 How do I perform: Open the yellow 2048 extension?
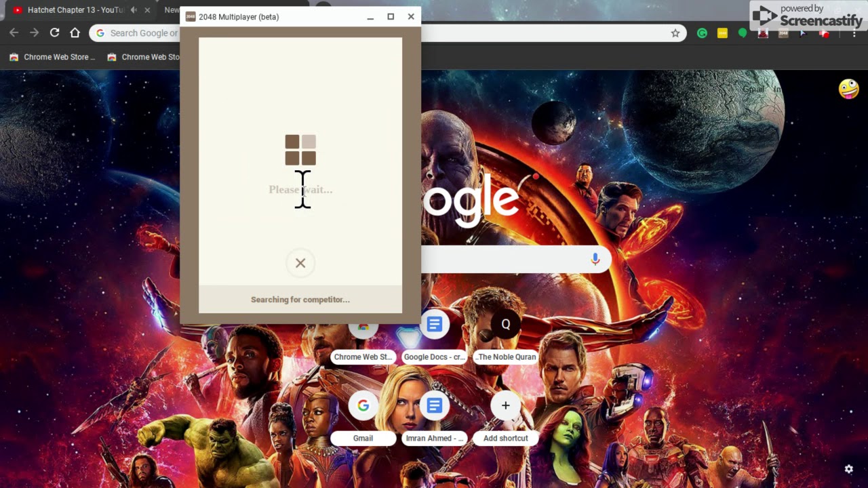coord(722,33)
